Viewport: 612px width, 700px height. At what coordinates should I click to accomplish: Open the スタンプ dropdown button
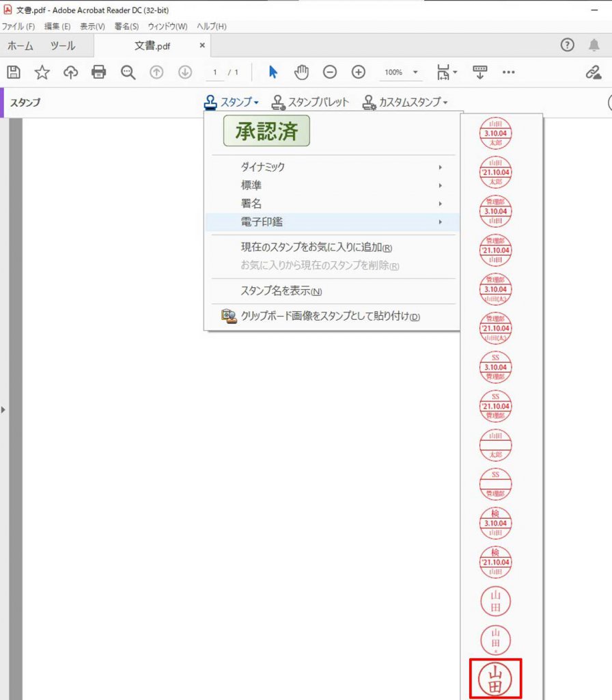232,103
